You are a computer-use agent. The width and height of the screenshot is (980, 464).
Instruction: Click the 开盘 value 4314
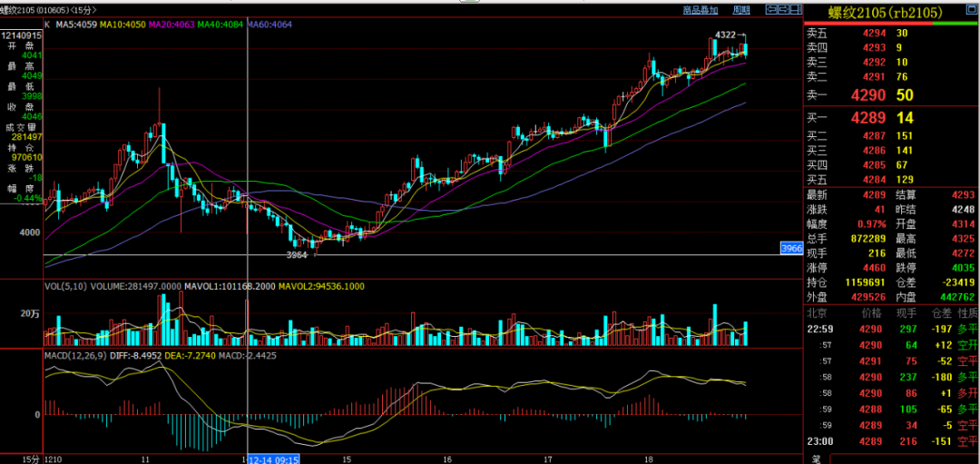point(965,224)
